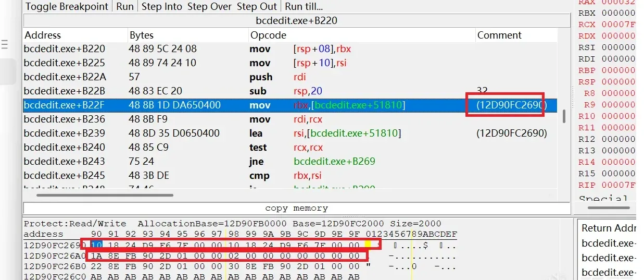
Task: Select the sub rsp,20 instruction row
Action: coord(290,91)
